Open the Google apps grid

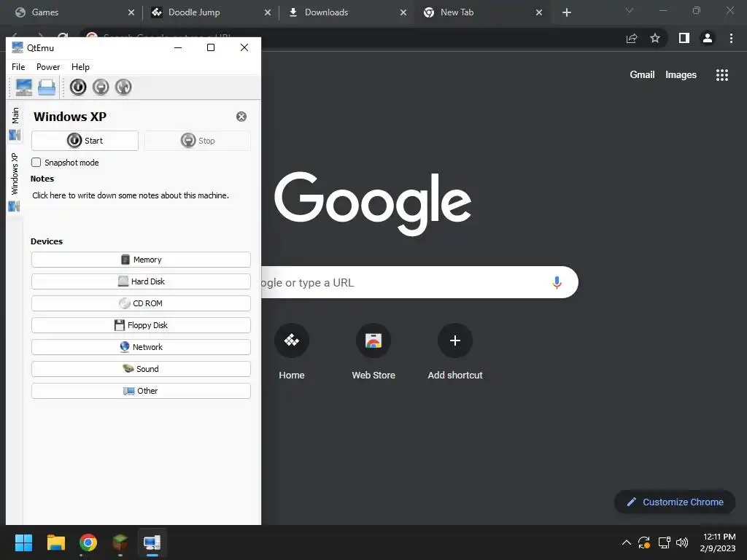coord(722,75)
